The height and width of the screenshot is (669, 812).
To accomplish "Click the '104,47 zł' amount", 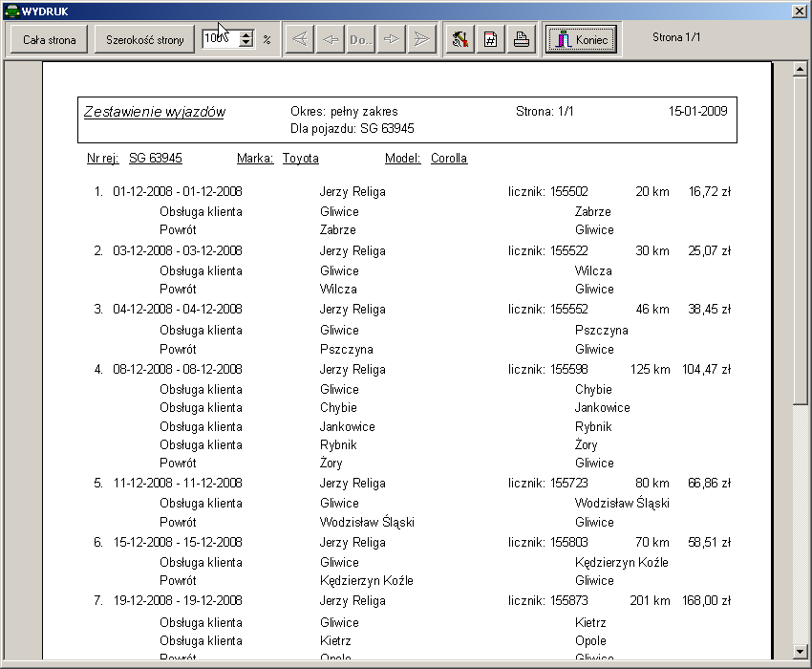I will coord(706,370).
